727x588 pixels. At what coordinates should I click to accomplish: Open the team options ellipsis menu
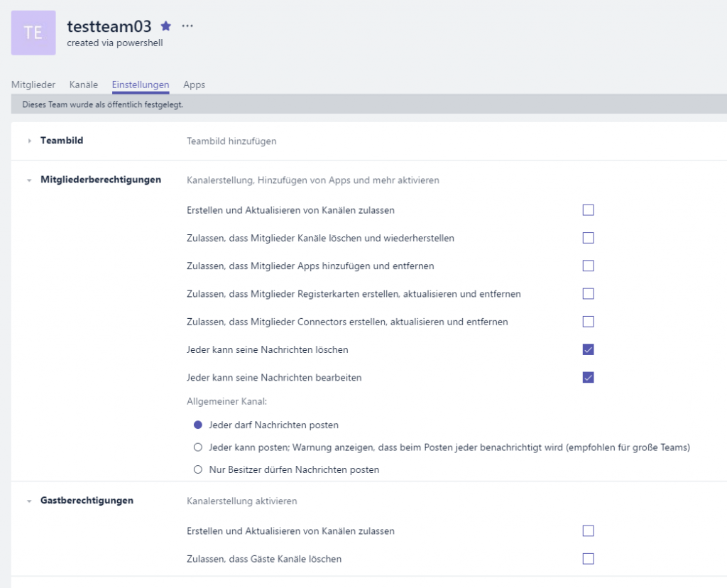[x=187, y=25]
